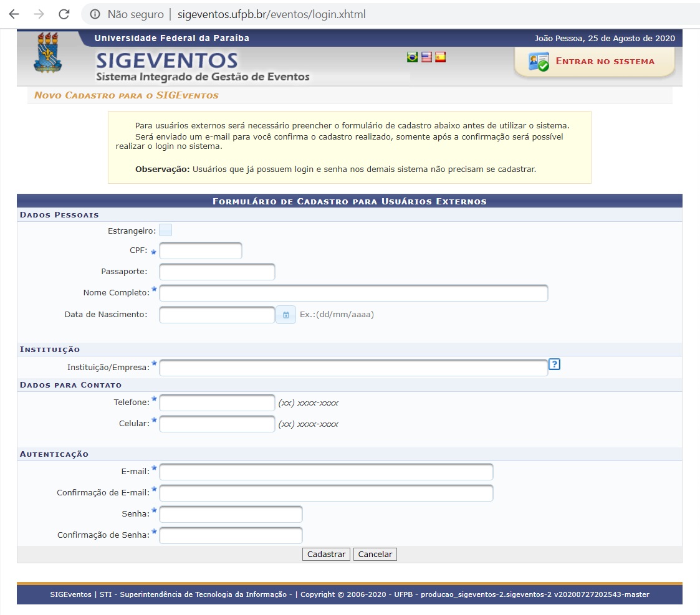Click into the Passaporte text field
The image size is (700, 615).
pos(217,272)
